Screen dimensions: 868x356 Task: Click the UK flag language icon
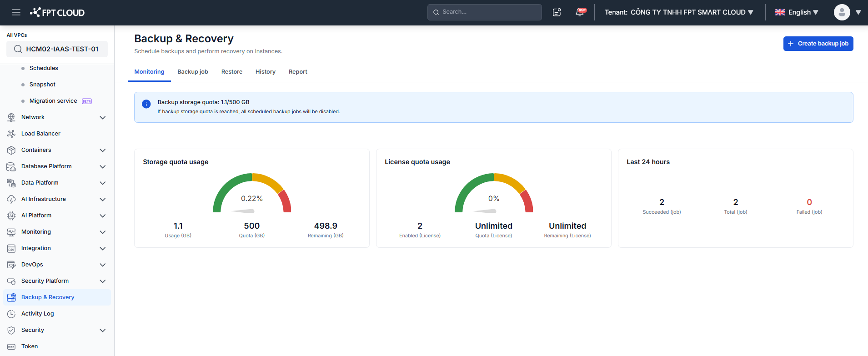click(x=780, y=12)
